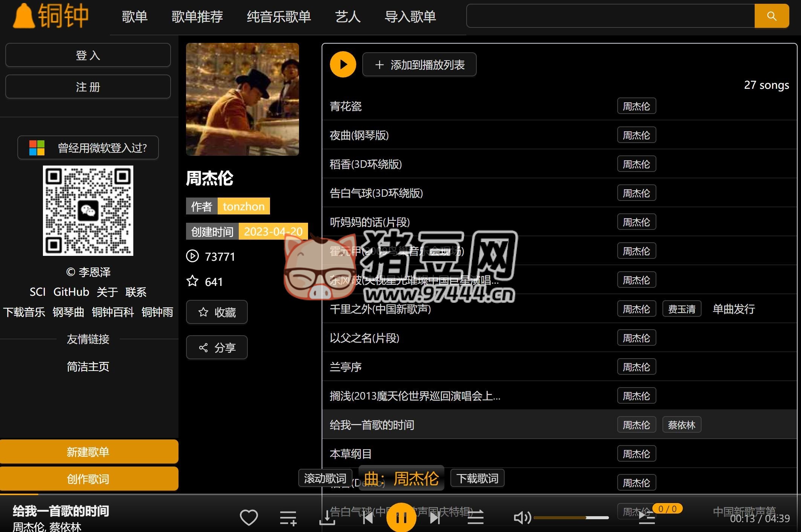This screenshot has height=532, width=801.
Task: Play the song 青花瓷
Action: click(346, 106)
